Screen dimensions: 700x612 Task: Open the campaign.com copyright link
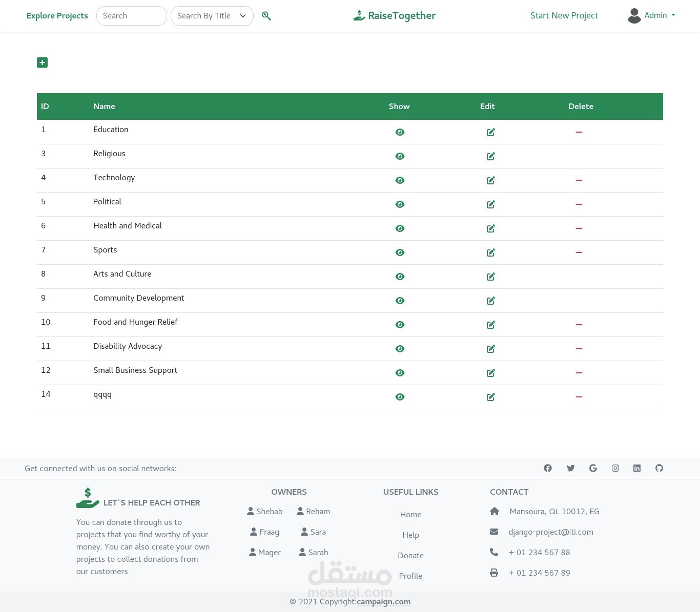coord(383,601)
